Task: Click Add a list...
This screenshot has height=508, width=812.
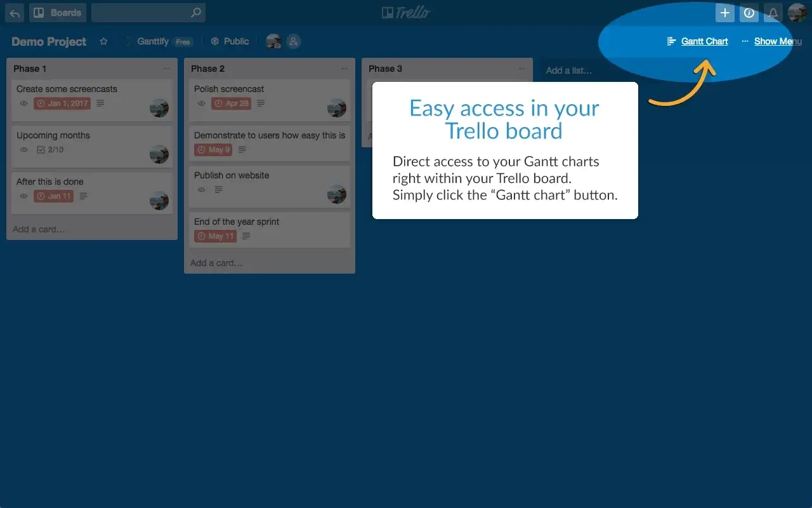Action: [x=570, y=70]
